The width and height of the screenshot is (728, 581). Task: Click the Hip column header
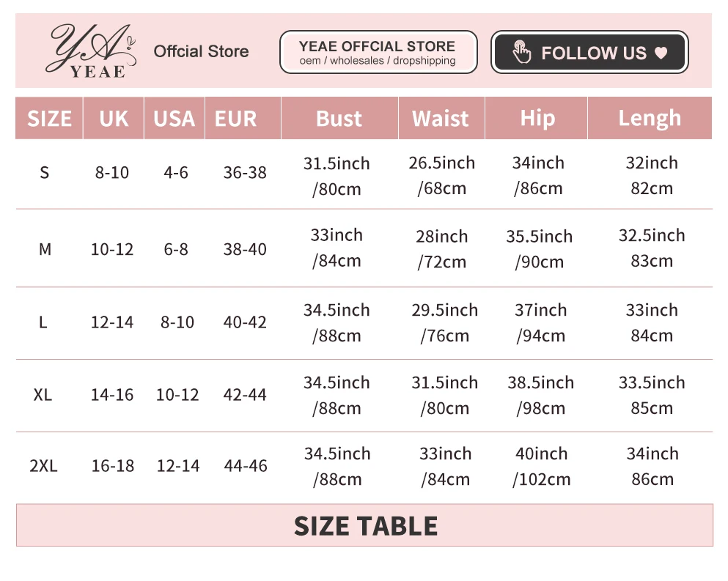pos(537,119)
